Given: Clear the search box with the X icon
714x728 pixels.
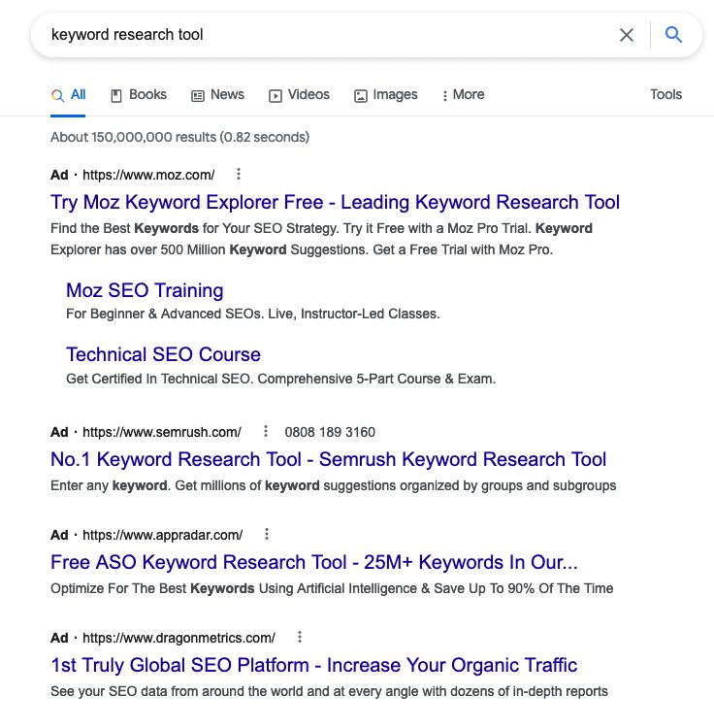Looking at the screenshot, I should [627, 35].
